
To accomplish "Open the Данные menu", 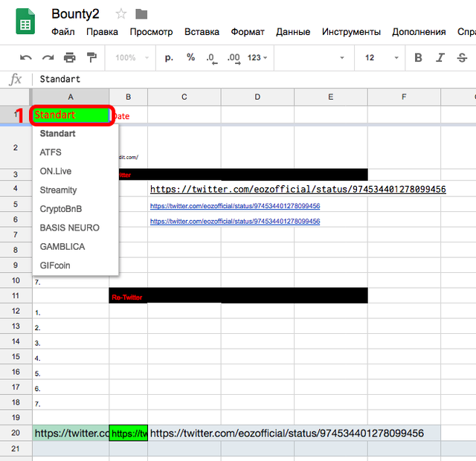I will (x=293, y=31).
